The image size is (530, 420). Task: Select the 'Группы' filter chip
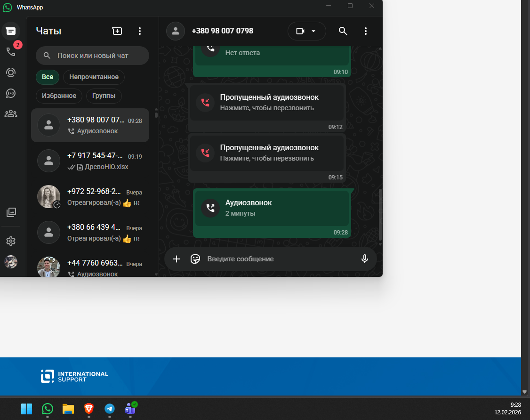104,96
